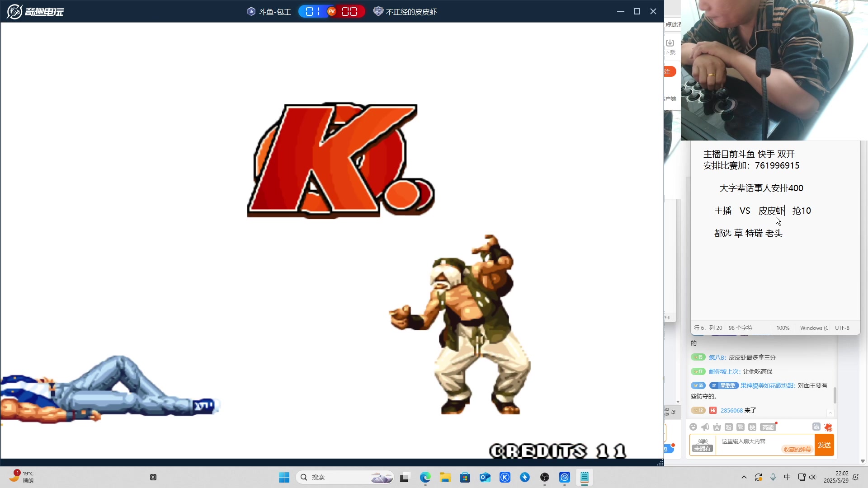Open Microsoft Store from taskbar
This screenshot has height=488, width=868.
tap(465, 477)
